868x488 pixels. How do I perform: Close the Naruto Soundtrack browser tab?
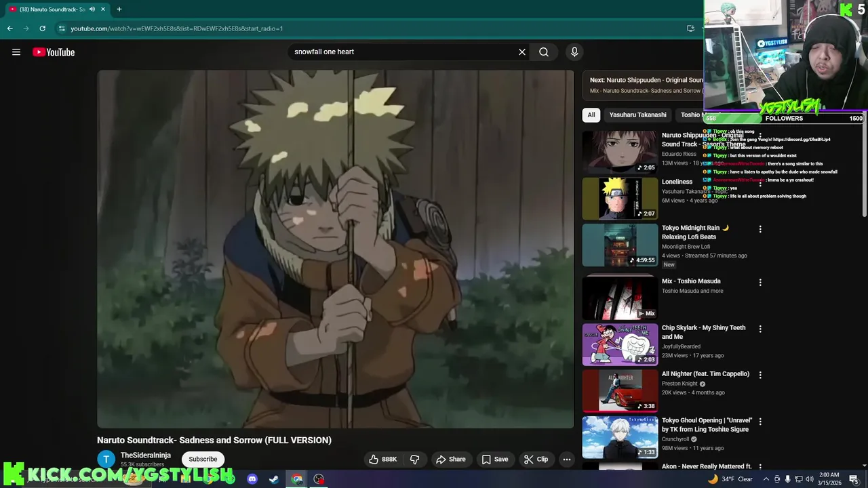click(103, 9)
